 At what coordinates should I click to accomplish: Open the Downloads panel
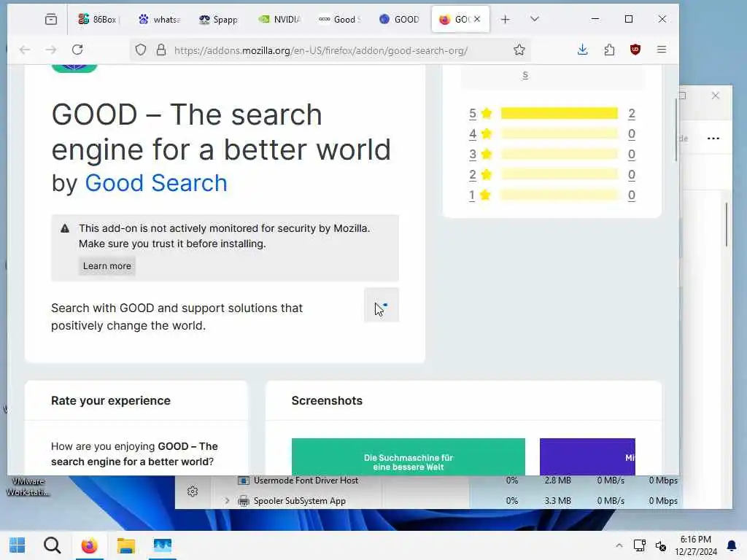583,50
